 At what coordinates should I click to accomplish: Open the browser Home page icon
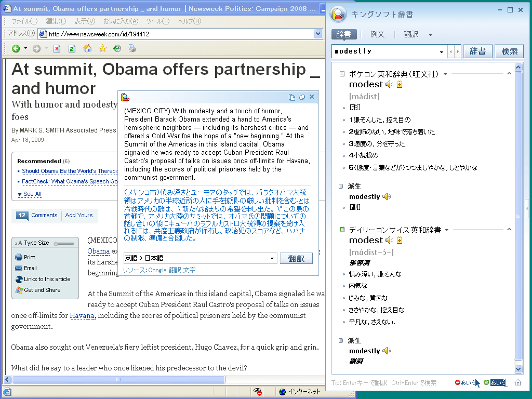(87, 48)
